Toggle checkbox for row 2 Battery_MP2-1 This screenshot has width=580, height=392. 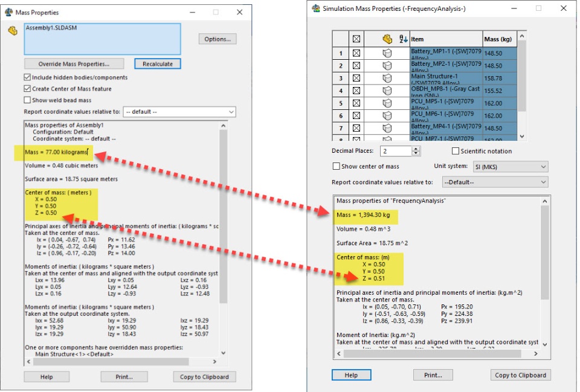pyautogui.click(x=356, y=66)
